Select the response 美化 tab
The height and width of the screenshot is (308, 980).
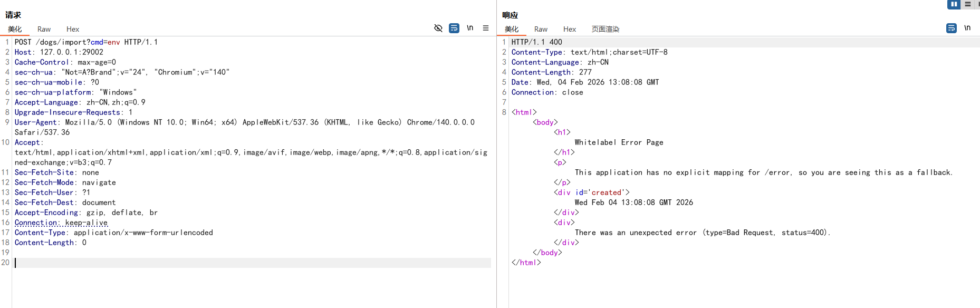(512, 29)
